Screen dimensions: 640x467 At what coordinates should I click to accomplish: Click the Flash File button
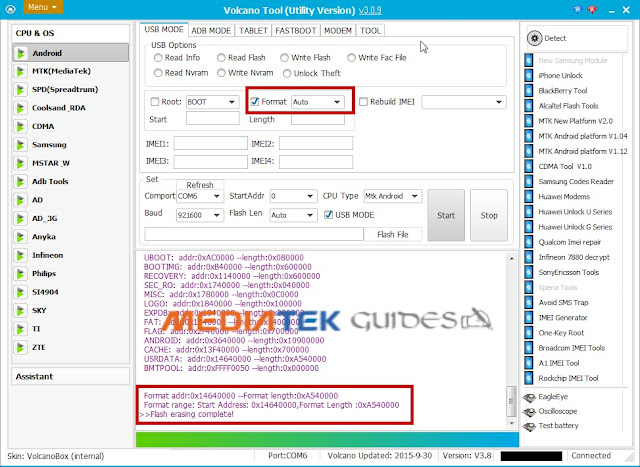coord(393,234)
